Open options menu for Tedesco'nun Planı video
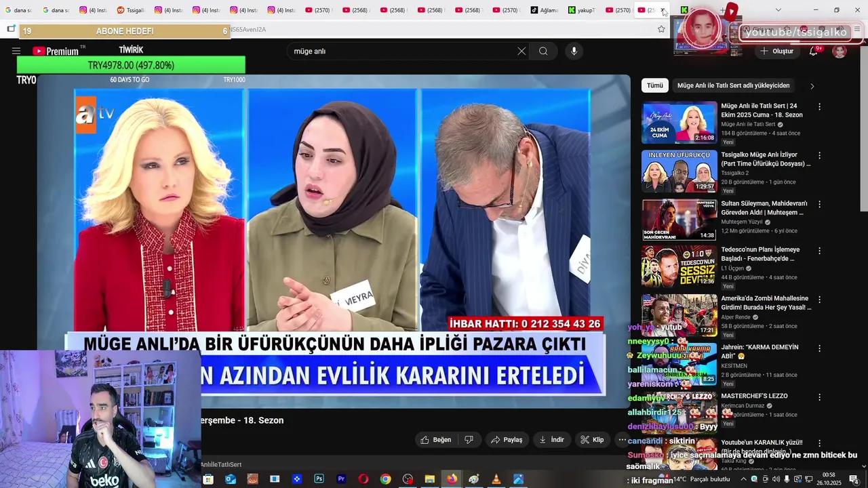The height and width of the screenshot is (488, 868). [x=819, y=250]
